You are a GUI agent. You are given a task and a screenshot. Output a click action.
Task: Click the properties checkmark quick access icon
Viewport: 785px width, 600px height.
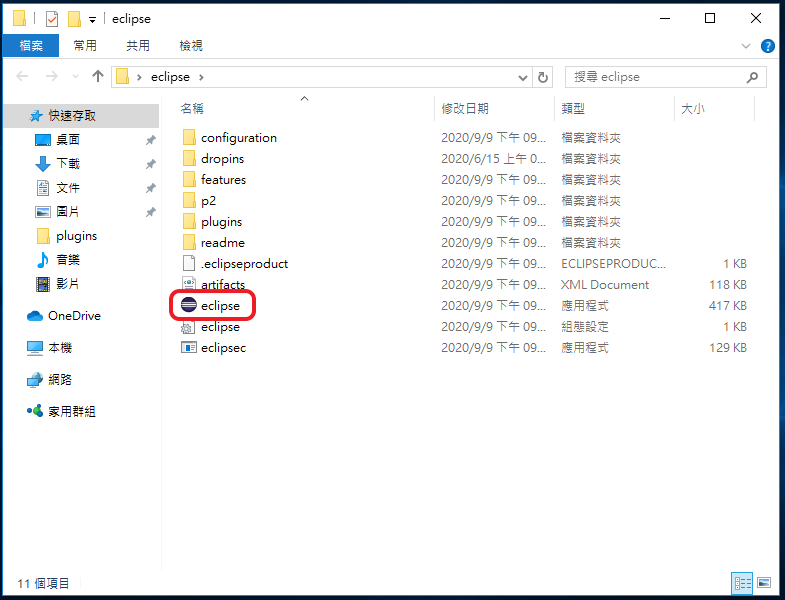(52, 19)
